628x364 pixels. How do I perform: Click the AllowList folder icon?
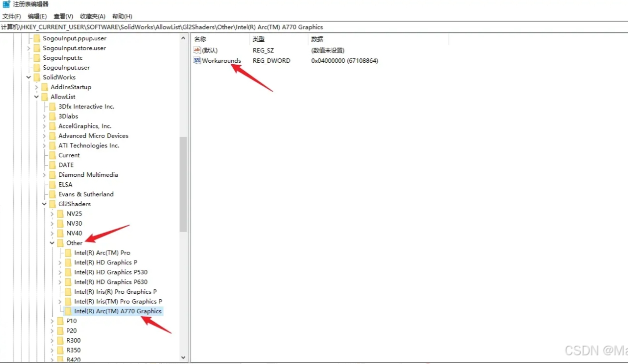44,97
